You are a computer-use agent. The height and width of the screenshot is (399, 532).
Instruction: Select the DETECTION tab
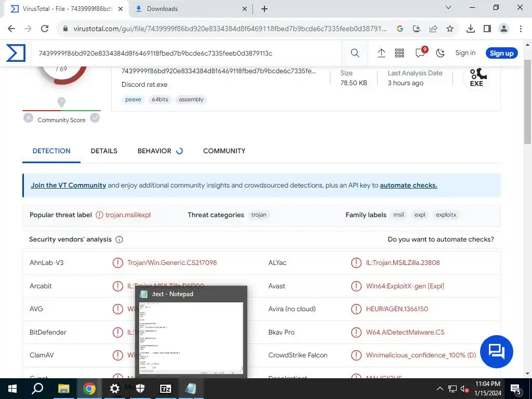pos(51,151)
